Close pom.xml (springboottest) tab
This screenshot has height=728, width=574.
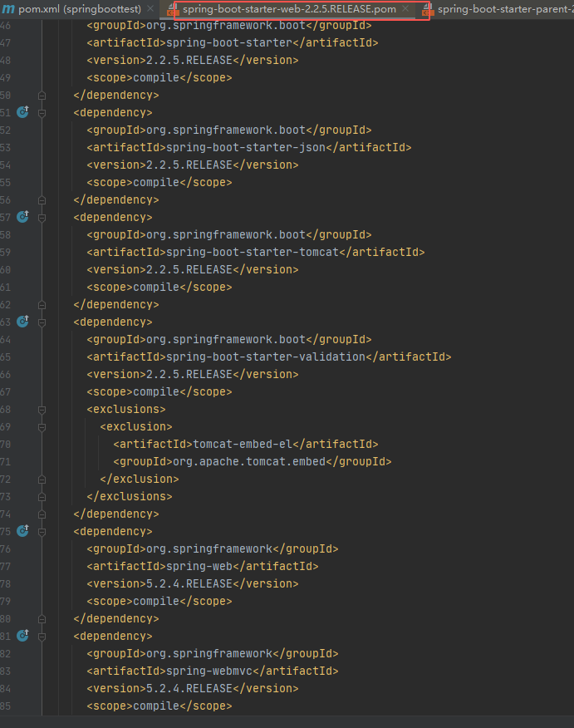150,9
